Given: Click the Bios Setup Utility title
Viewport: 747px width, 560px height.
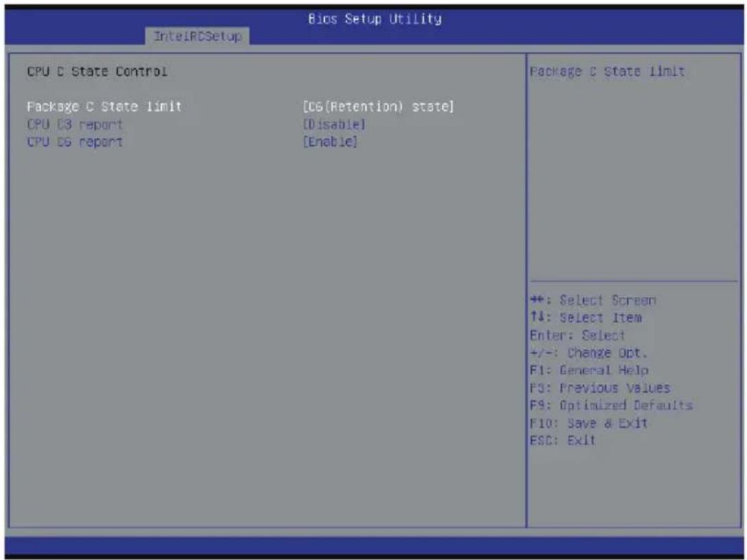Looking at the screenshot, I should coord(374,19).
